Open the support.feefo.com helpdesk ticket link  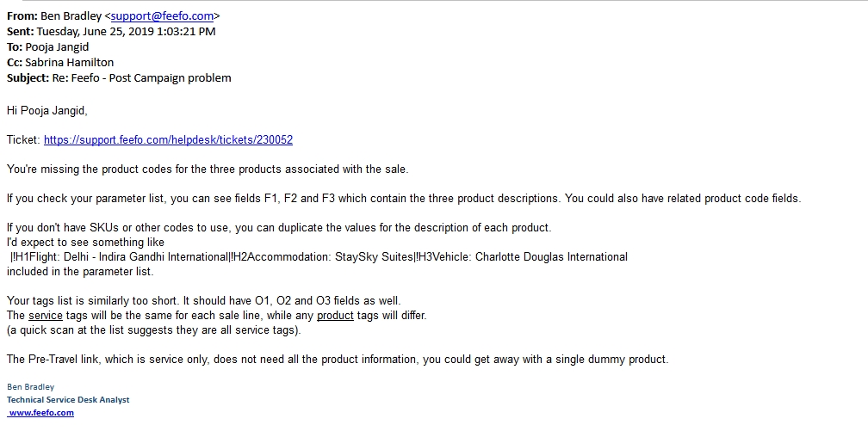point(168,139)
